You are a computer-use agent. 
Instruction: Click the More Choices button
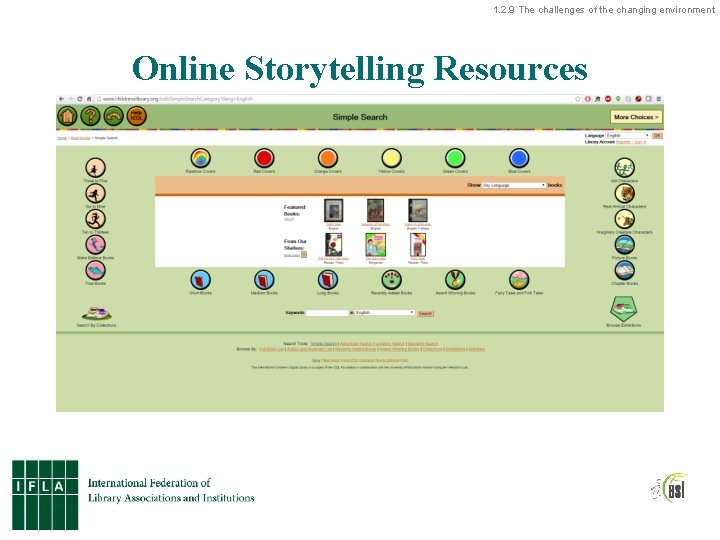pos(636,117)
